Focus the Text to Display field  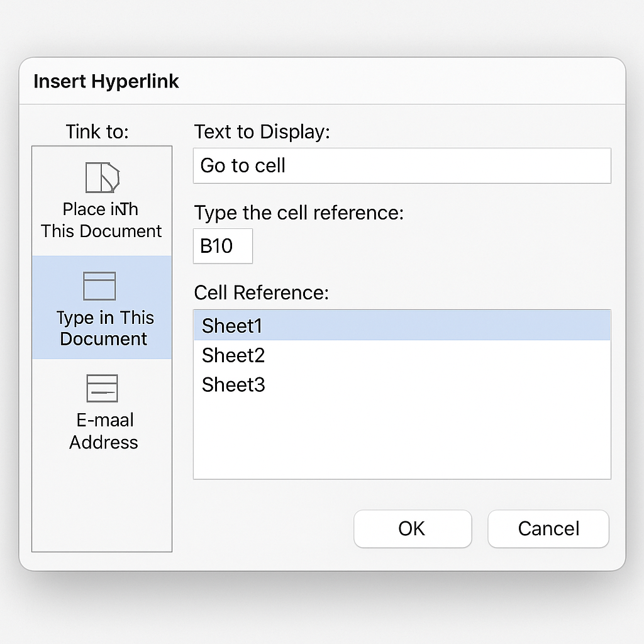[402, 166]
